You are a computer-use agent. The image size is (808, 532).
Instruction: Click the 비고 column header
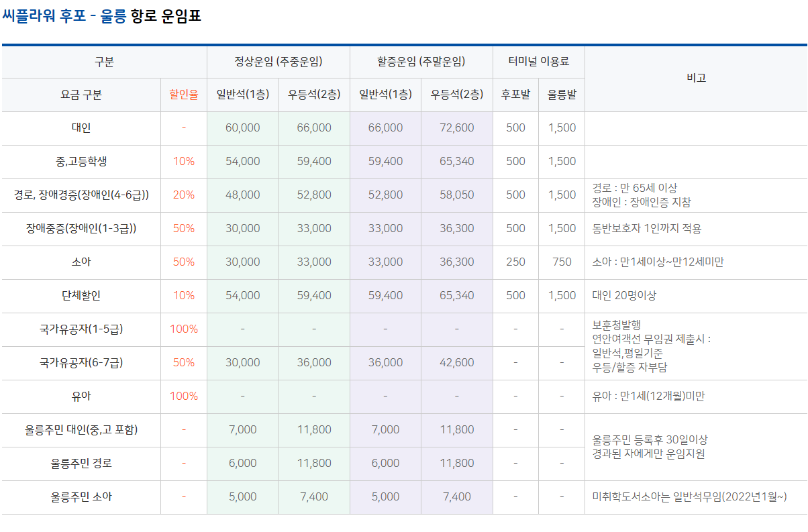tap(696, 78)
